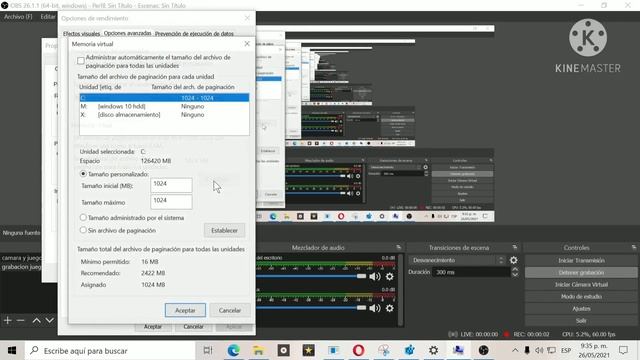Screen dimensions: 640x360
Task: Select drive M: [windows 10 hdd] row
Action: pos(164,106)
